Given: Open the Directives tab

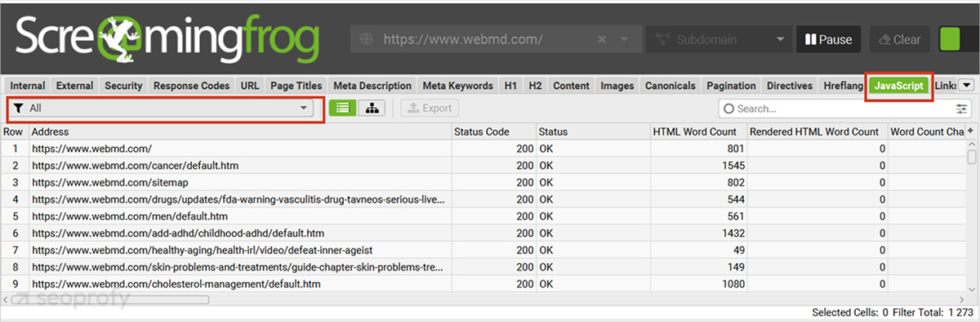Looking at the screenshot, I should point(790,85).
